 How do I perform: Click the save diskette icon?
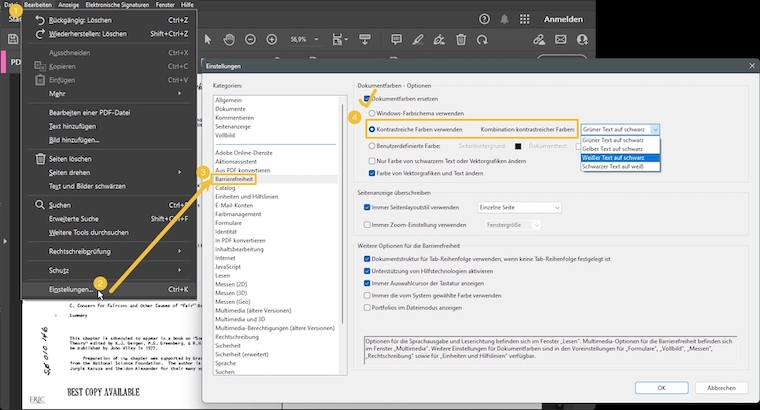coord(13,39)
